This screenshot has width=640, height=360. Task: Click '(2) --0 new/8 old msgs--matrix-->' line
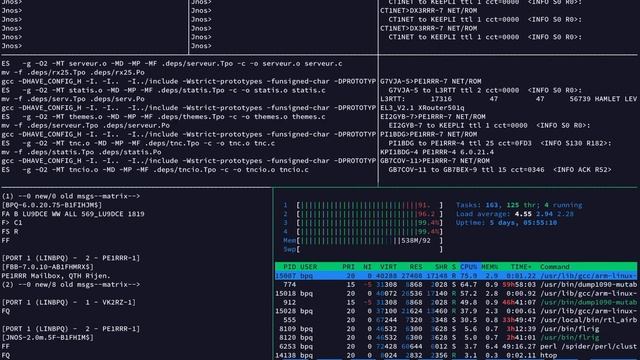71,284
